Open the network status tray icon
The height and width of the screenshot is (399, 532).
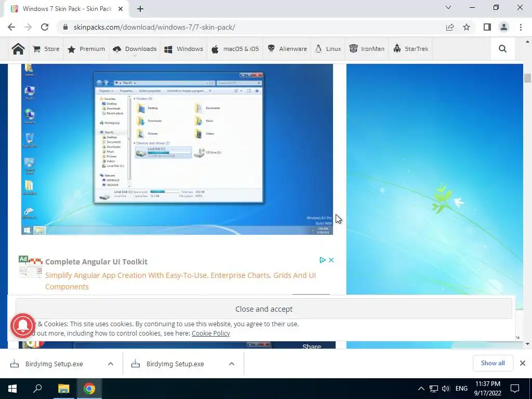click(x=434, y=389)
